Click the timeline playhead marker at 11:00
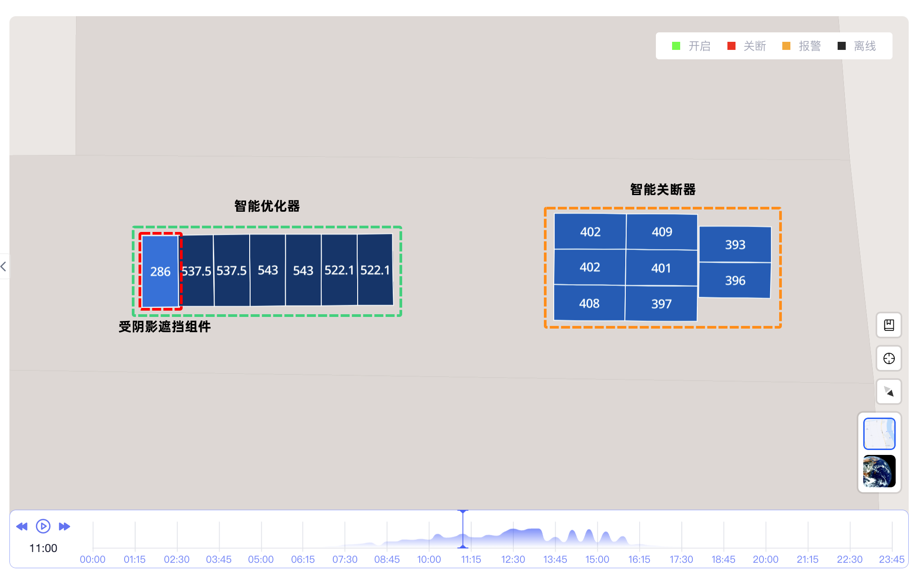 tap(463, 530)
